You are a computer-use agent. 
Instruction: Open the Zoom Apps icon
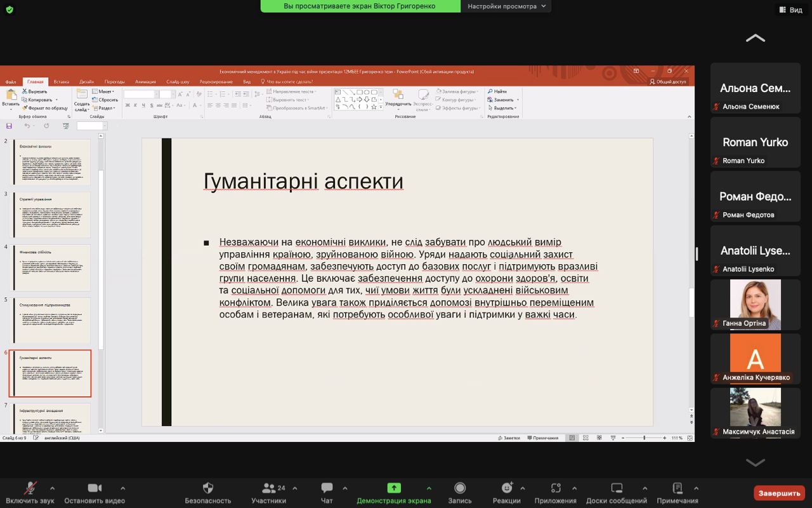[x=556, y=488]
